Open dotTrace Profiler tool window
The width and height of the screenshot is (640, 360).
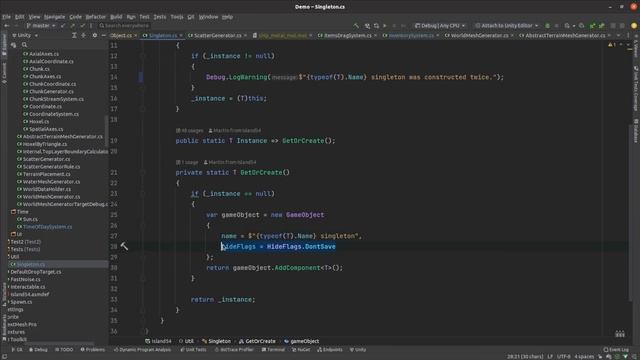[234, 350]
